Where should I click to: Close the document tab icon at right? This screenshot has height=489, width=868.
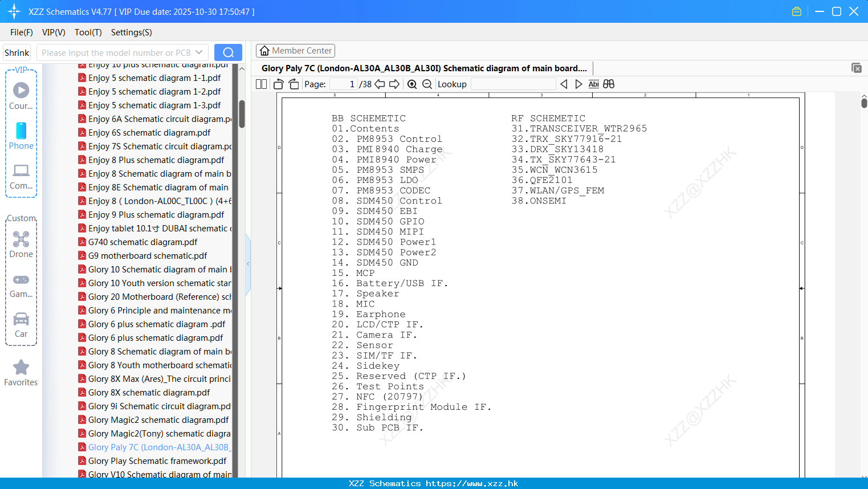(x=856, y=68)
